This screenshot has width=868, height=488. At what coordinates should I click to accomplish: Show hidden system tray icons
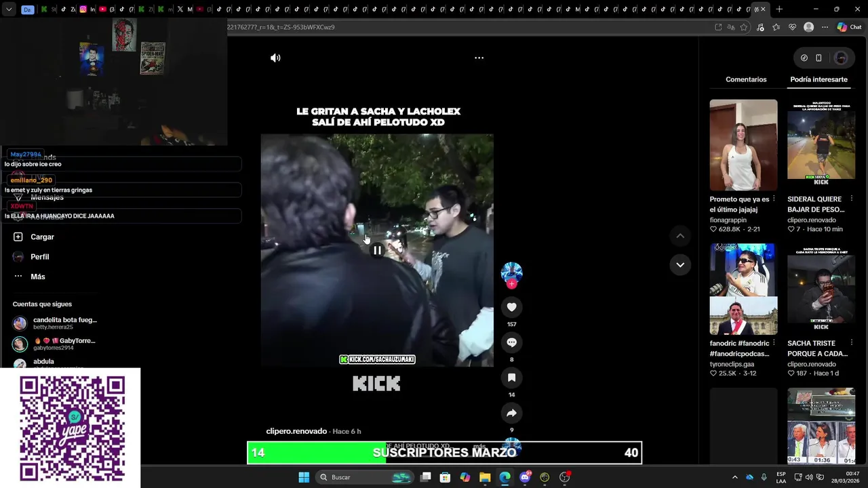pyautogui.click(x=734, y=477)
